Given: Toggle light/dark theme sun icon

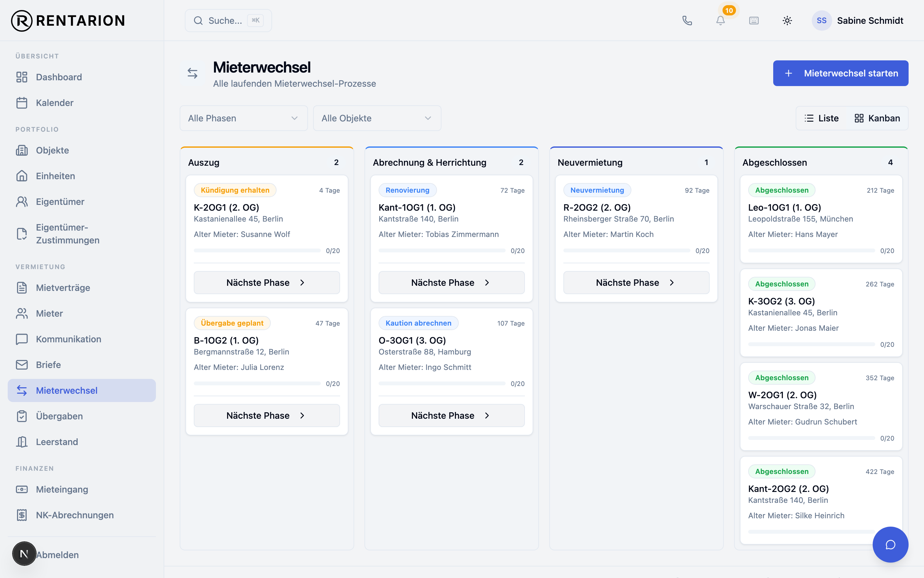Looking at the screenshot, I should click(x=787, y=21).
